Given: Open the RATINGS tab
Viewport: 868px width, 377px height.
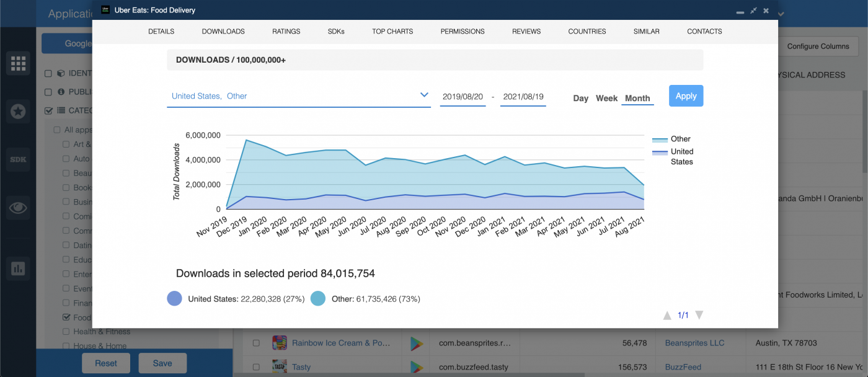Looking at the screenshot, I should pos(286,31).
